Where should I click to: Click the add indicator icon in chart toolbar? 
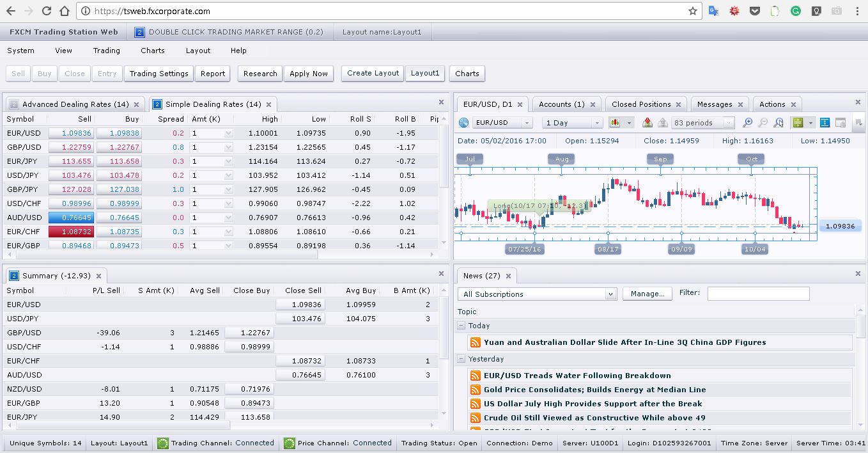(647, 123)
